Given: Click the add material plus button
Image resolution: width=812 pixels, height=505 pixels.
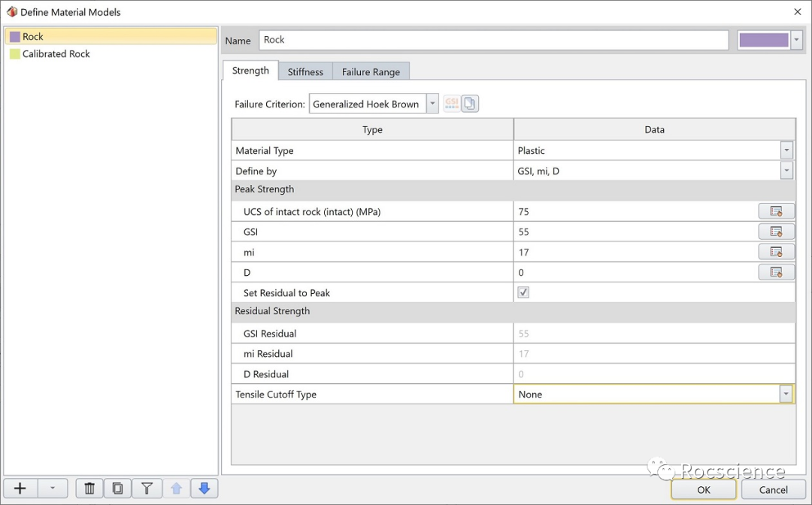Looking at the screenshot, I should (20, 488).
